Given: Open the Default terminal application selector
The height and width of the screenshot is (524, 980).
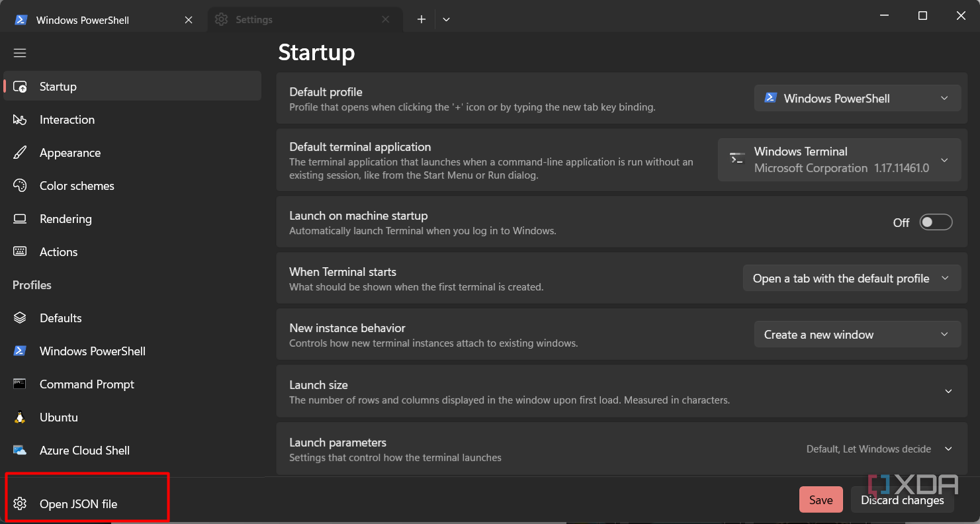Looking at the screenshot, I should pyautogui.click(x=838, y=160).
